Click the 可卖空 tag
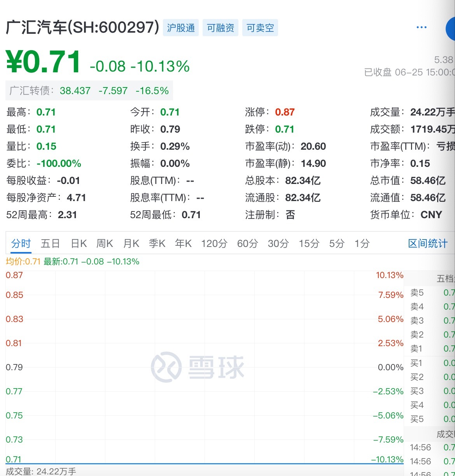Screen dimensions: 455x476 [x=260, y=28]
